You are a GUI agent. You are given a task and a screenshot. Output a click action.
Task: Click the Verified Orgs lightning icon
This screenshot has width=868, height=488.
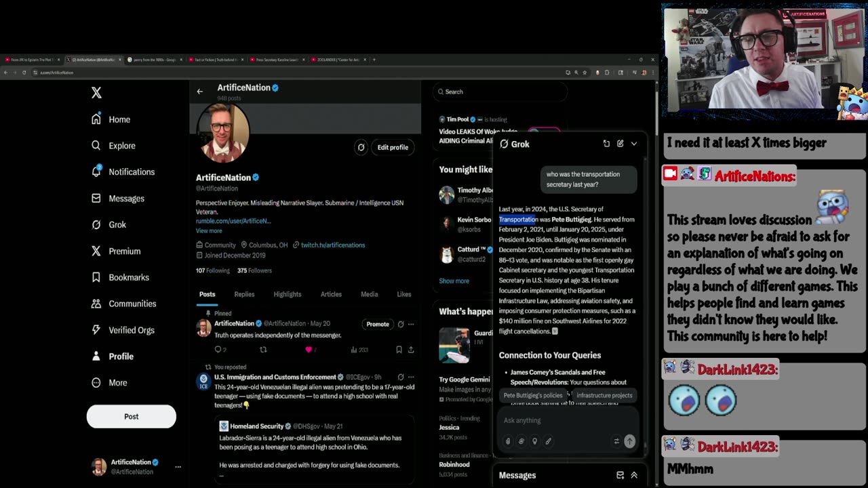coord(96,330)
